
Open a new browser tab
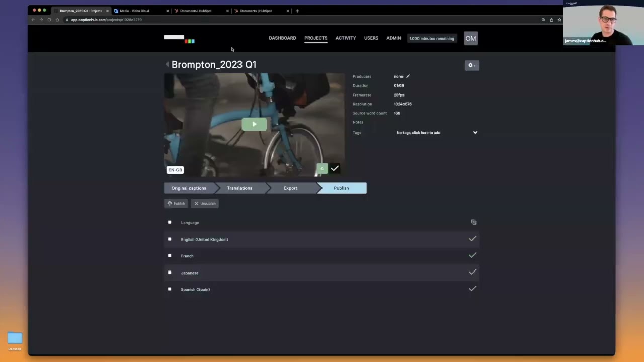pos(297,11)
